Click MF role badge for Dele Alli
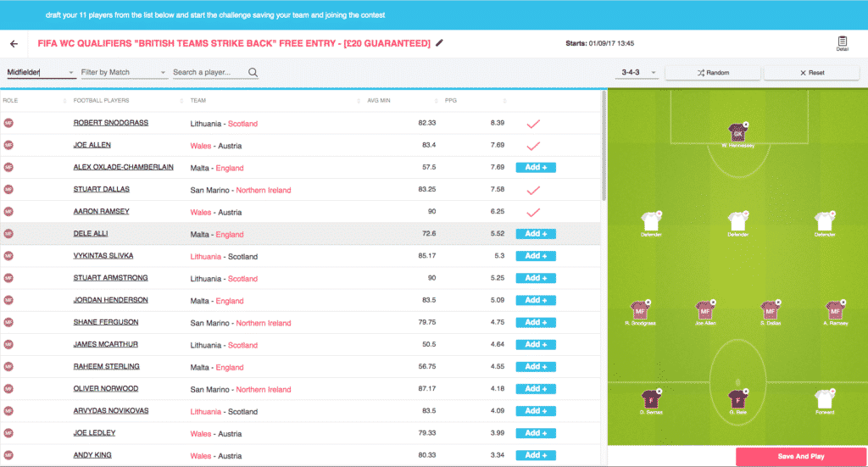 tap(8, 234)
